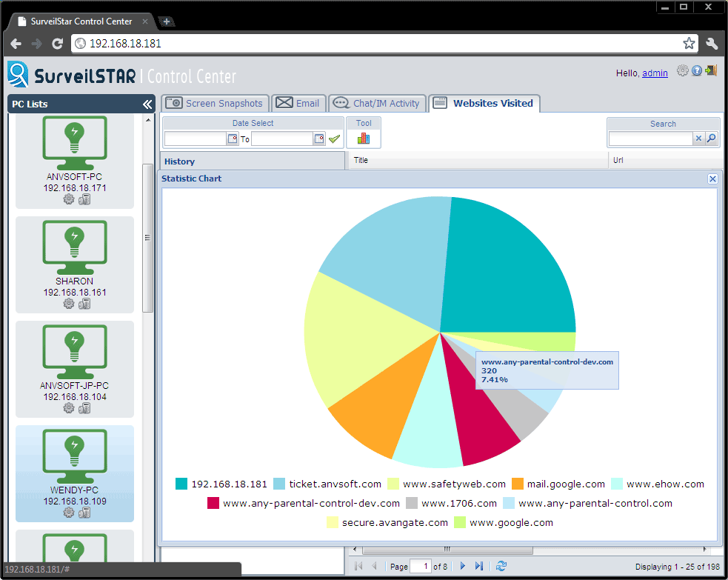Go to next page of results
The height and width of the screenshot is (580, 728).
pos(462,566)
